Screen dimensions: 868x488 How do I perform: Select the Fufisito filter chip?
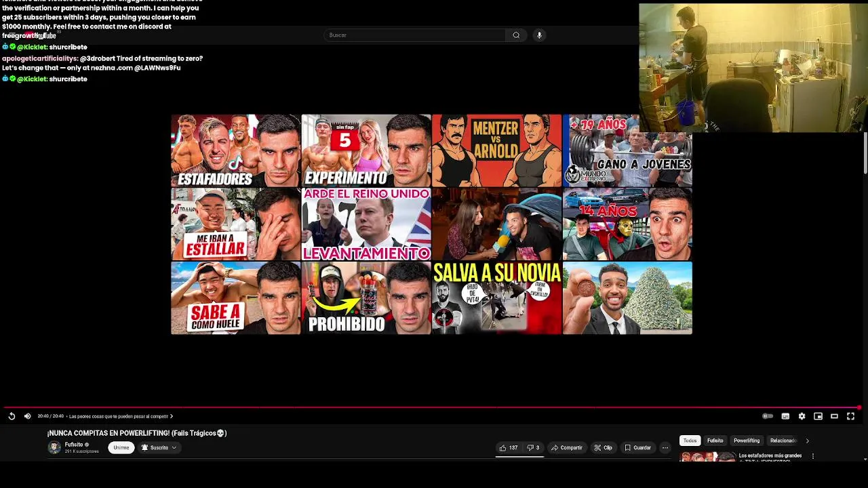tap(715, 441)
